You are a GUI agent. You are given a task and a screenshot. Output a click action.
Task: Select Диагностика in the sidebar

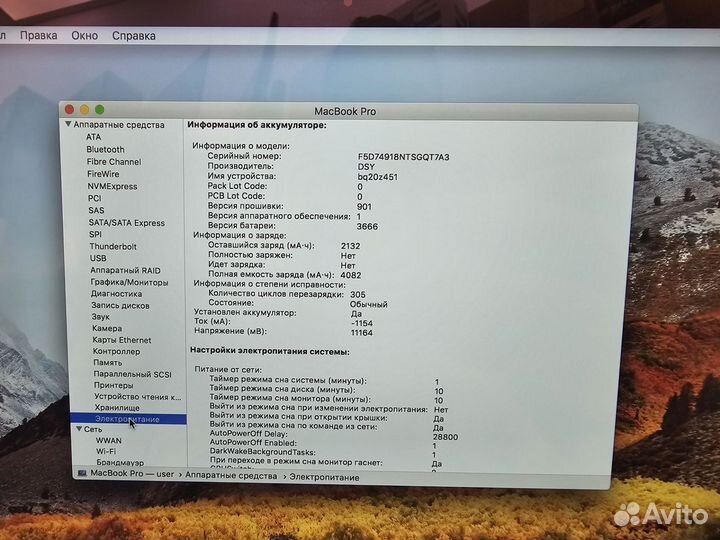coord(116,293)
